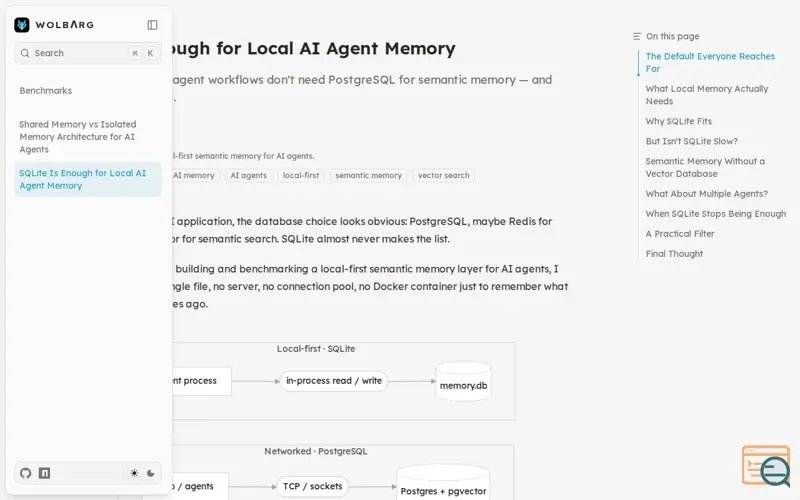Click the 'vector search' tag
800x500 pixels.
point(443,175)
